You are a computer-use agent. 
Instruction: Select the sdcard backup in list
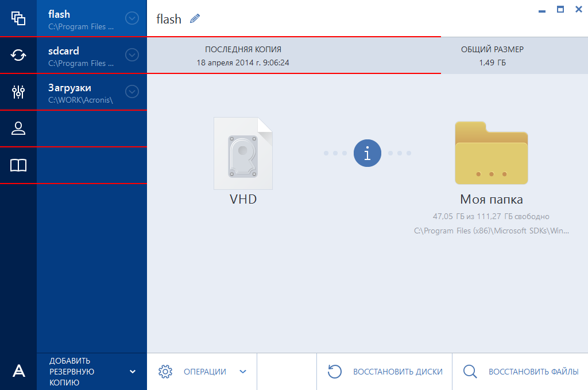click(x=92, y=55)
